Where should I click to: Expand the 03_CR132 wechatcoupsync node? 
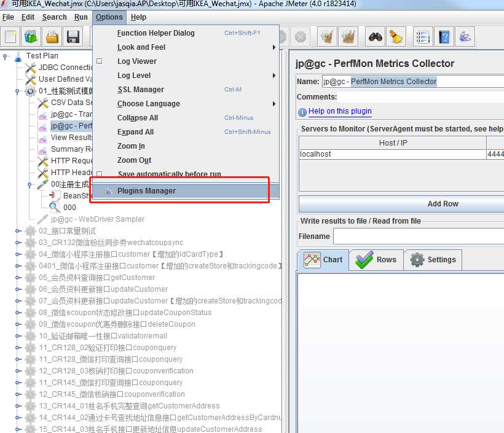coord(18,243)
